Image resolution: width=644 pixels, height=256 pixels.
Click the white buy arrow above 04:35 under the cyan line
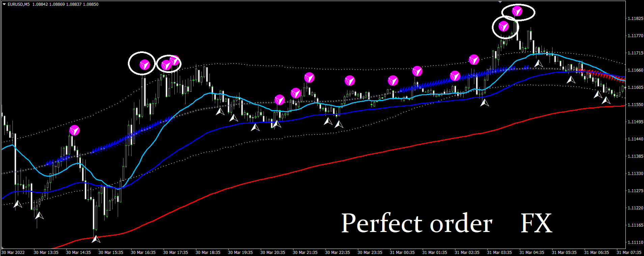[x=539, y=63]
